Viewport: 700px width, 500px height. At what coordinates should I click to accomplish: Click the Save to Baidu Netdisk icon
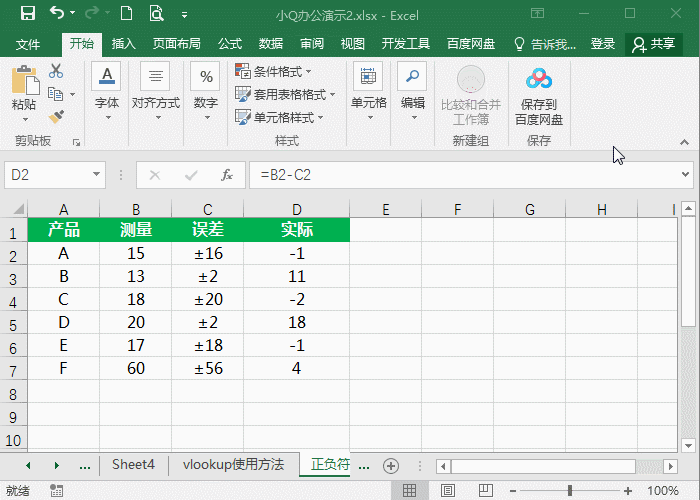(539, 79)
